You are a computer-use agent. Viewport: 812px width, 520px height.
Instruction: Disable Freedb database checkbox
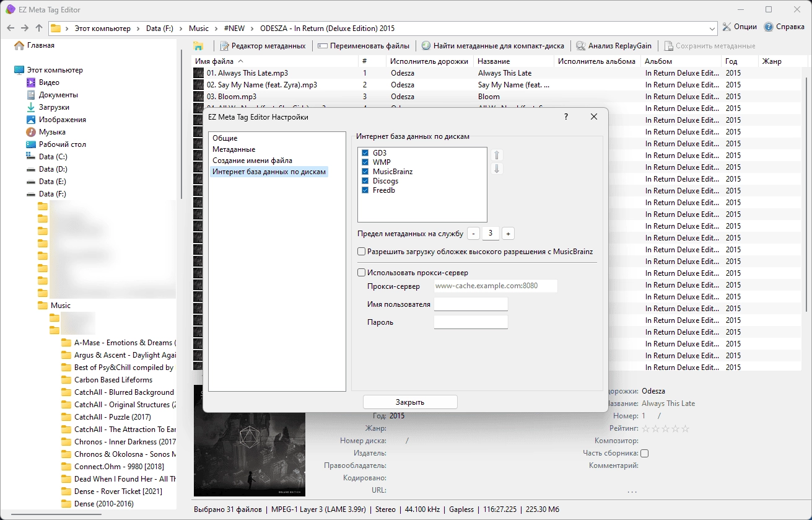click(x=365, y=190)
